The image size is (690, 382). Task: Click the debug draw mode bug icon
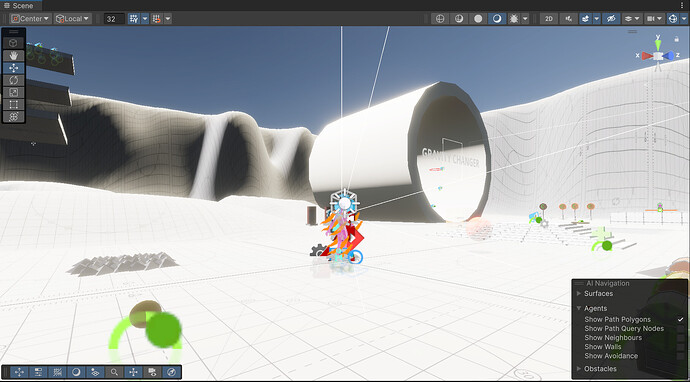point(514,19)
